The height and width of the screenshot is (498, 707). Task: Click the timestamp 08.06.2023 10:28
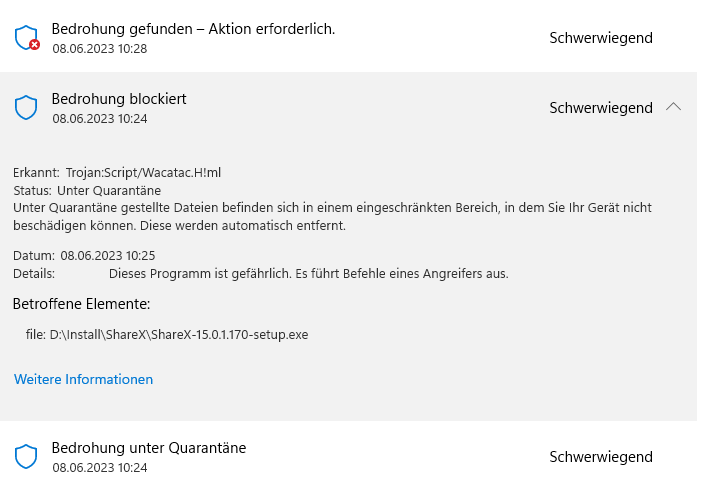[100, 49]
